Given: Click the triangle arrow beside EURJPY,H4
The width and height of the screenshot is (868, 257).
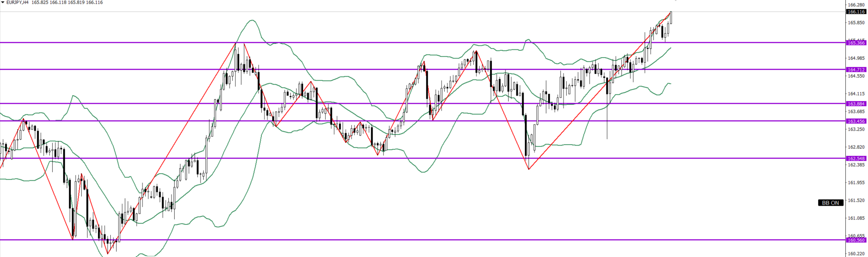Looking at the screenshot, I should click(x=3, y=3).
